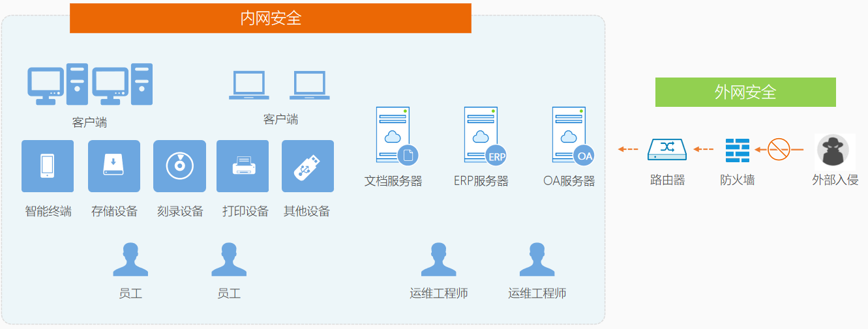
Task: Select the 防火墙 text label
Action: 738,180
